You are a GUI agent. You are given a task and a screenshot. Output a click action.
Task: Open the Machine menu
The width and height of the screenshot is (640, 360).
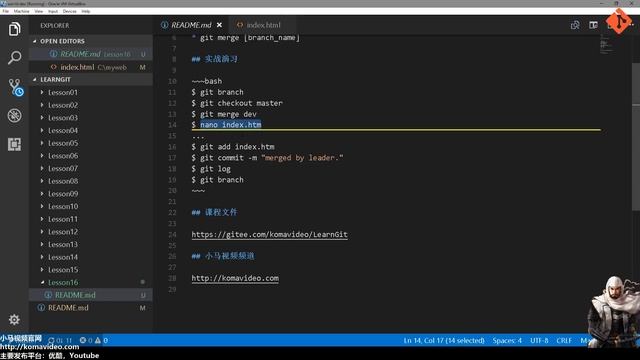22,11
